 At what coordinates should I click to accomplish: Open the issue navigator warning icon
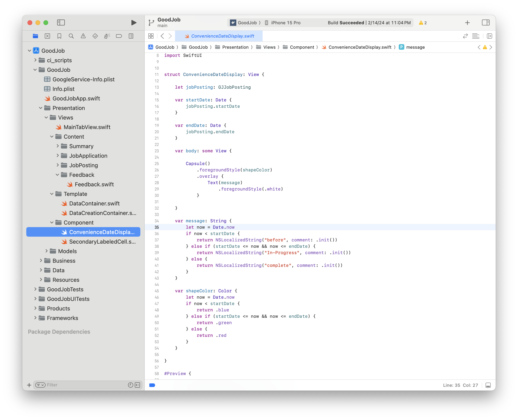83,36
